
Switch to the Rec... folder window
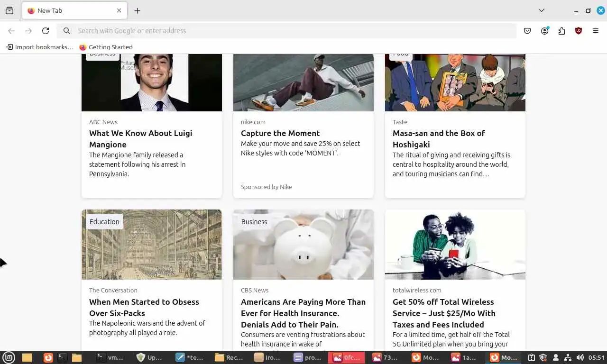point(229,357)
